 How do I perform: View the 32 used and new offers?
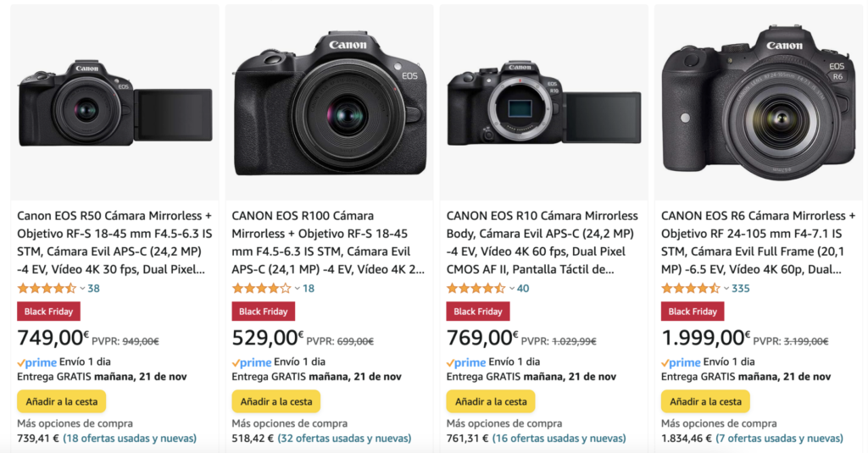(x=344, y=439)
